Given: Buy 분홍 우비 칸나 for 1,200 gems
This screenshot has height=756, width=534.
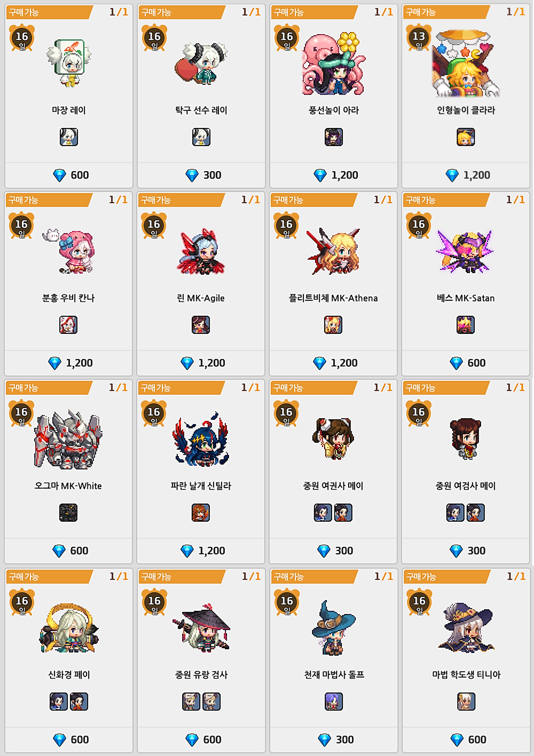Looking at the screenshot, I should tap(69, 363).
